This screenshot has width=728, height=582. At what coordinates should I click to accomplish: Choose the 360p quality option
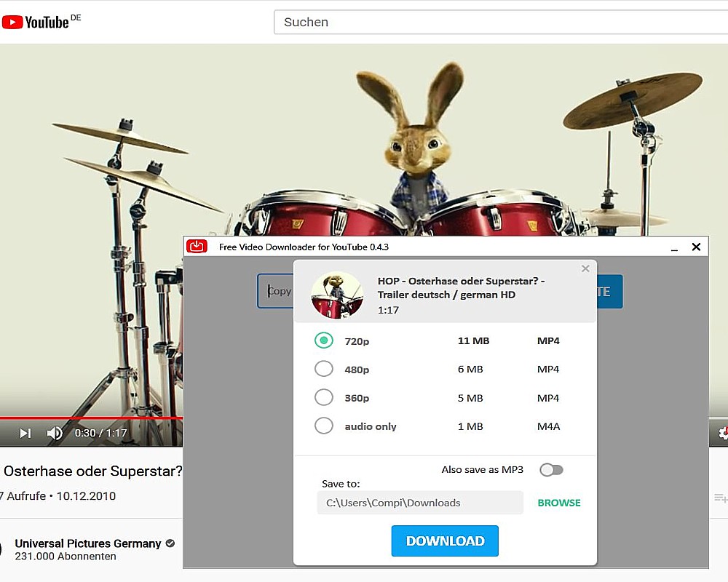pyautogui.click(x=324, y=397)
